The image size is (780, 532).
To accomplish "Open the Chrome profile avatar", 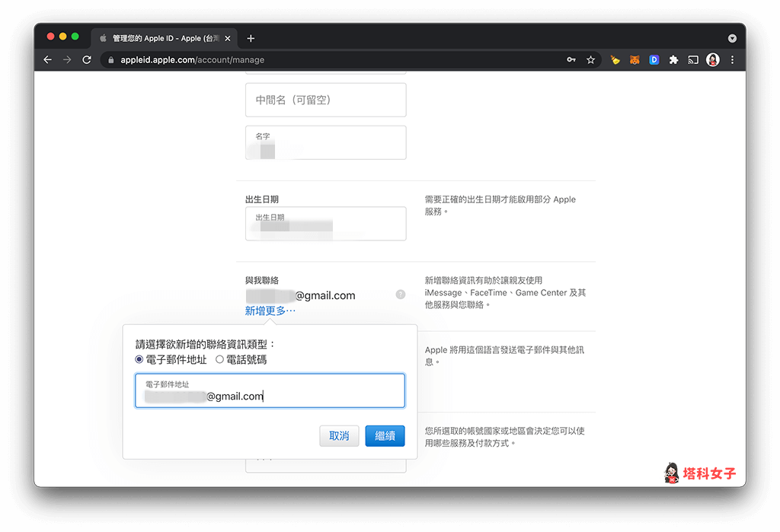I will click(713, 59).
